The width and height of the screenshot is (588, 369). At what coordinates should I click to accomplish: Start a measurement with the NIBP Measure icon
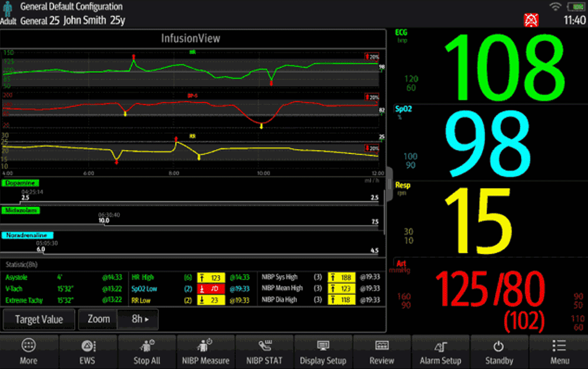click(x=205, y=351)
